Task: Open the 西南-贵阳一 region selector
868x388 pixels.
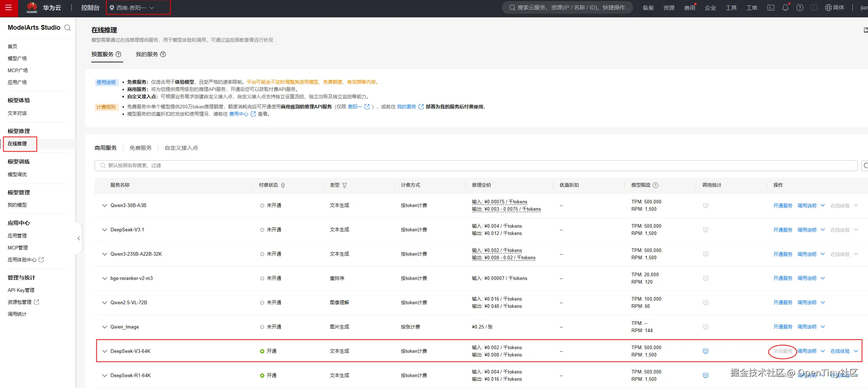Action: 132,8
